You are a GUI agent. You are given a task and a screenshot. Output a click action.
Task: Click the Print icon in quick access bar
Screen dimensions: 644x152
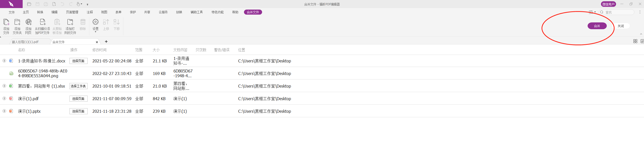click(x=46, y=4)
